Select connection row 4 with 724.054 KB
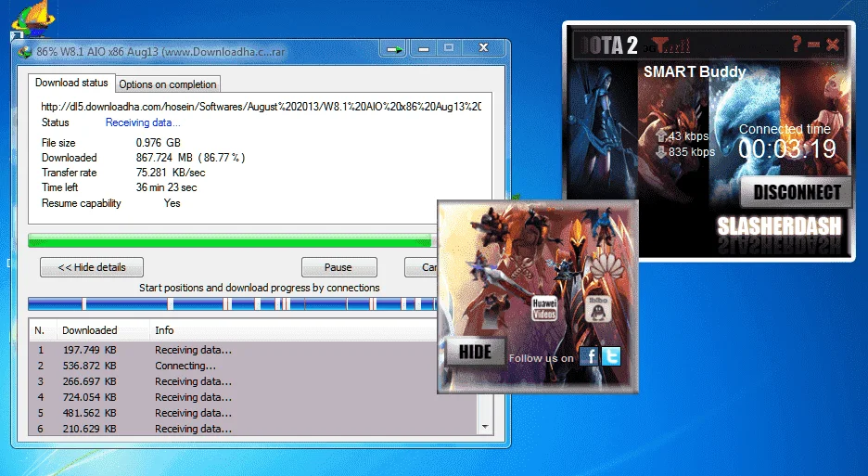Image resolution: width=868 pixels, height=476 pixels. [253, 397]
